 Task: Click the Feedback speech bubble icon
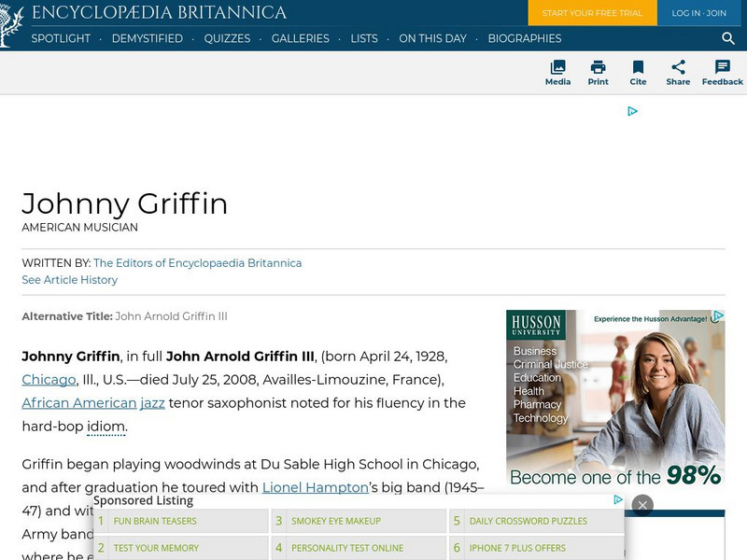pyautogui.click(x=722, y=67)
